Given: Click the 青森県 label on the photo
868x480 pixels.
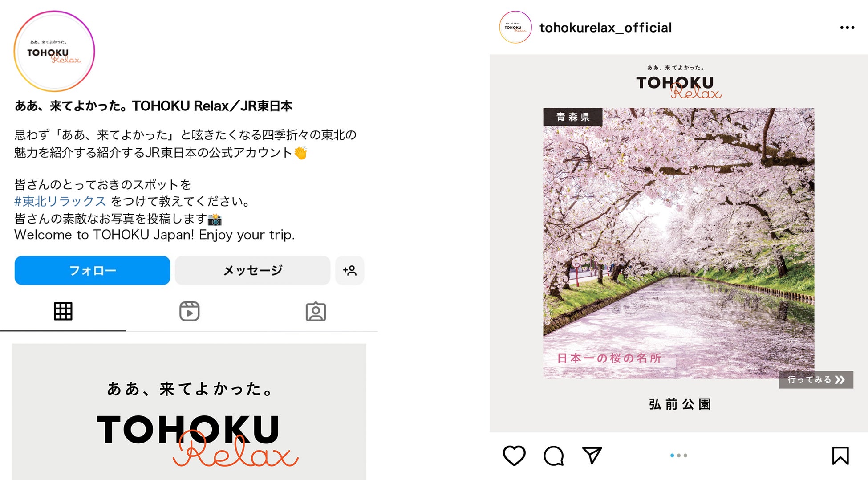Looking at the screenshot, I should [x=573, y=117].
